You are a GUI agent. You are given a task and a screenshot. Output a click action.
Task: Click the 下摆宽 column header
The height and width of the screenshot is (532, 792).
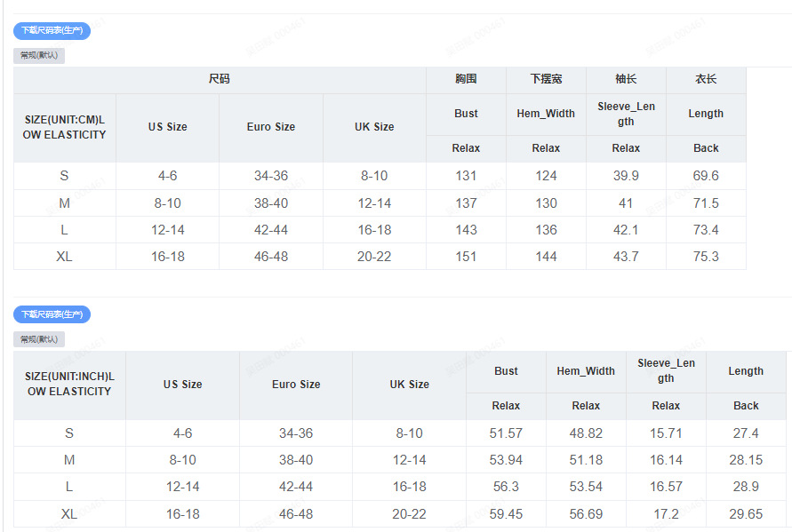(x=546, y=79)
